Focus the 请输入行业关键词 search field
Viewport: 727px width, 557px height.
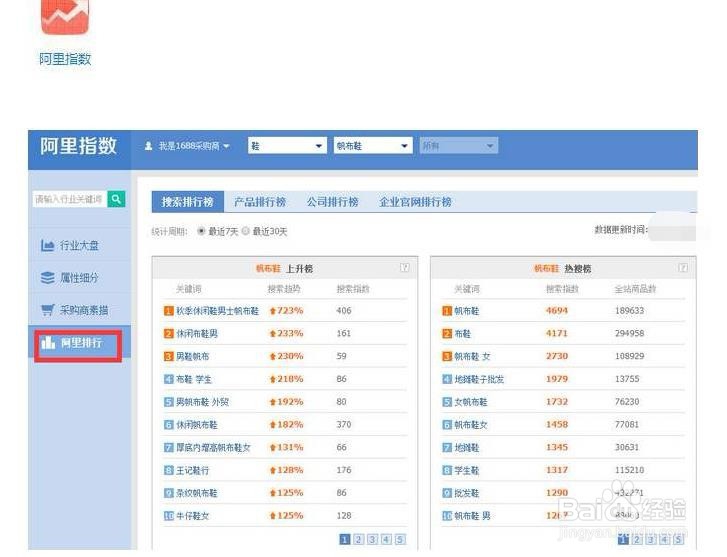pos(70,199)
